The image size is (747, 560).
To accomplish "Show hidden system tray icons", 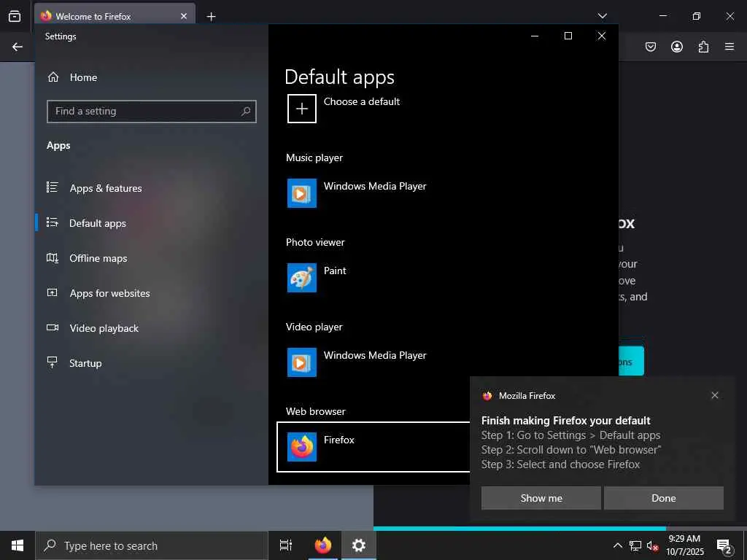I will pos(617,545).
